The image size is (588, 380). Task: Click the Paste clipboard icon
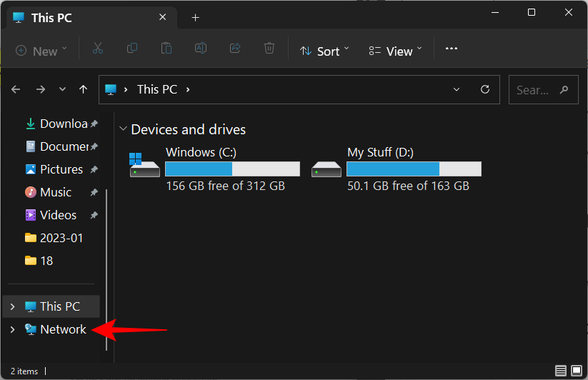166,49
